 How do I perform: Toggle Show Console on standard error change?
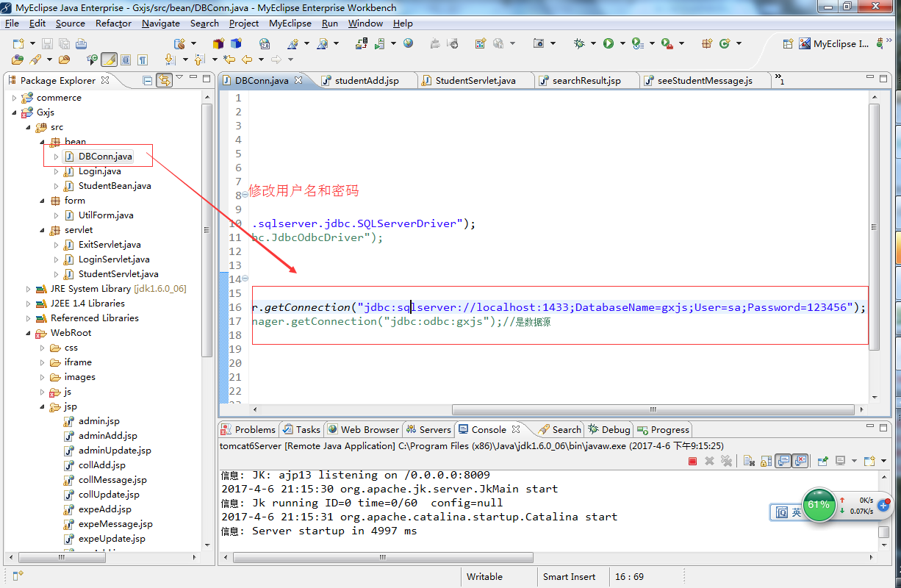[x=800, y=461]
